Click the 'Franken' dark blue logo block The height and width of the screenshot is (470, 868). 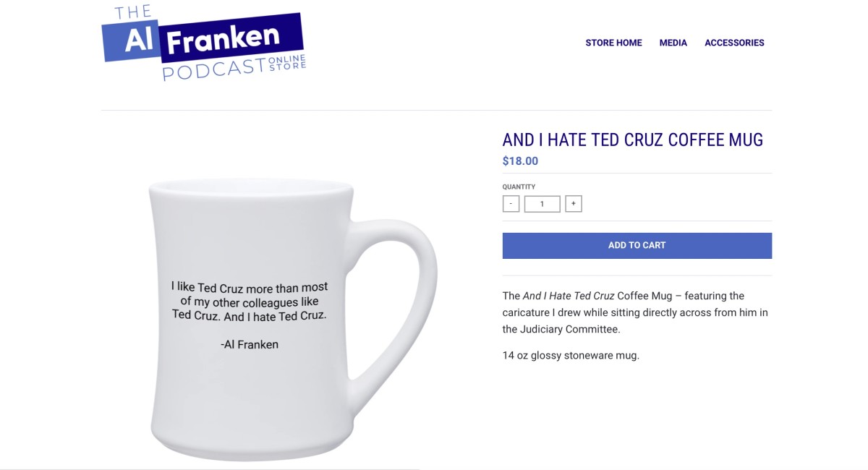[x=231, y=37]
